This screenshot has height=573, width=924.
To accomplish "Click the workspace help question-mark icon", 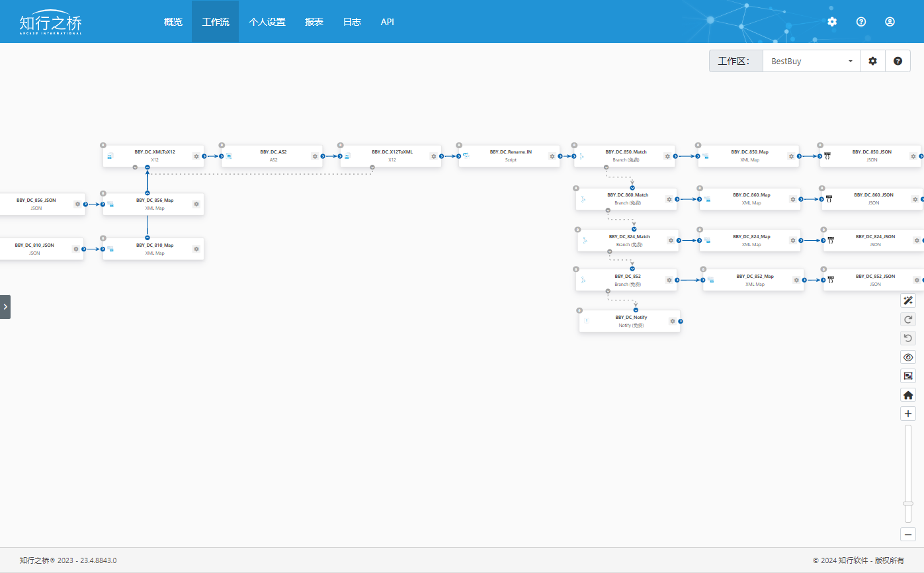I will (898, 61).
